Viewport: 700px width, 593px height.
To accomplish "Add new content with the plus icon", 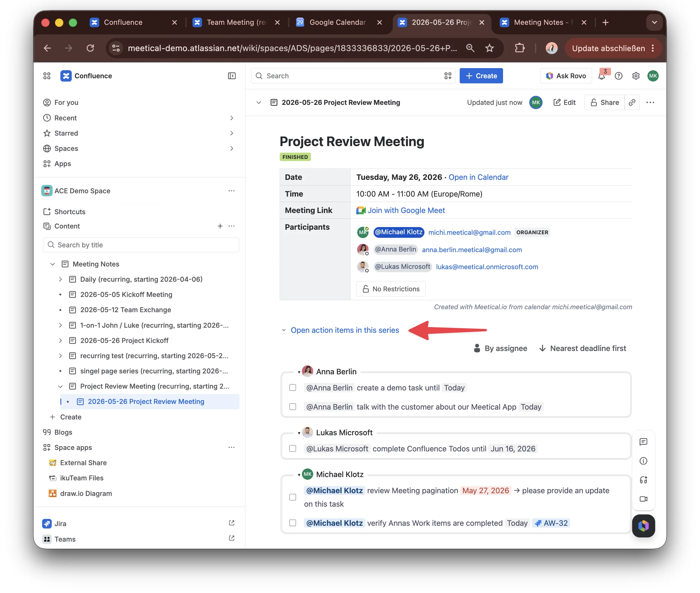I will [x=220, y=226].
